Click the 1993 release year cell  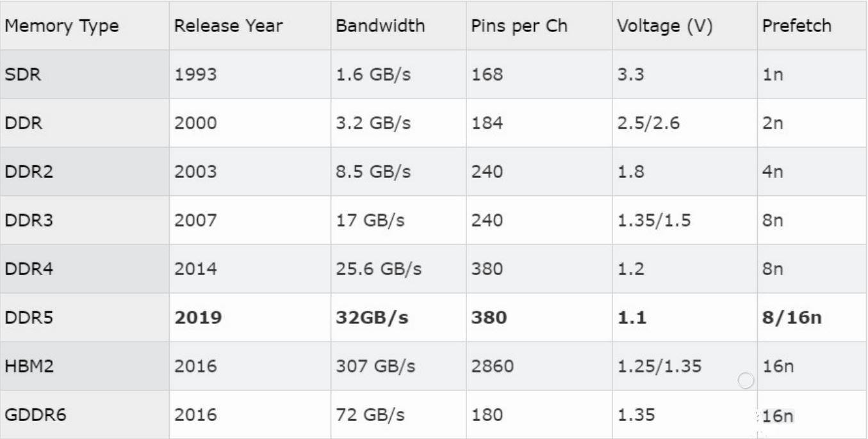click(195, 74)
